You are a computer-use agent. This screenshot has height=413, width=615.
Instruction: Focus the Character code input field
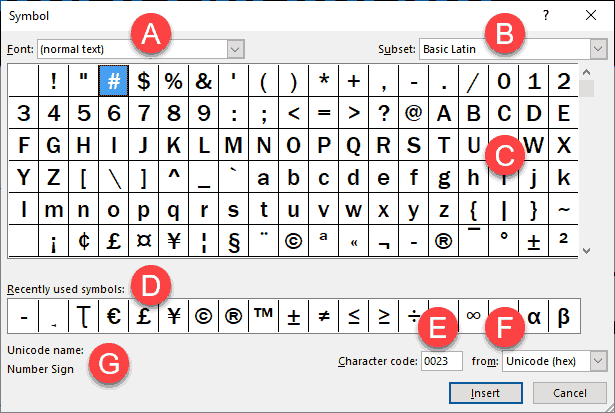(x=442, y=361)
